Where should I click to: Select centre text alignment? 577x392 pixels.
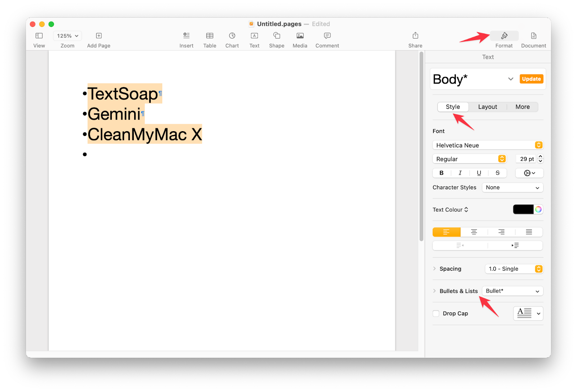(474, 232)
